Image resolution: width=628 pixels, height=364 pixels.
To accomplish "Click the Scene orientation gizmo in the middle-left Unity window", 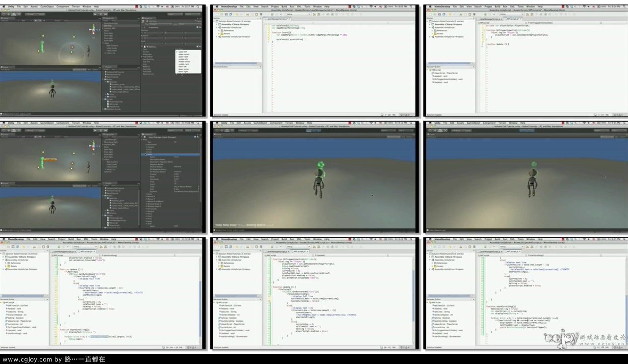I will point(93,146).
